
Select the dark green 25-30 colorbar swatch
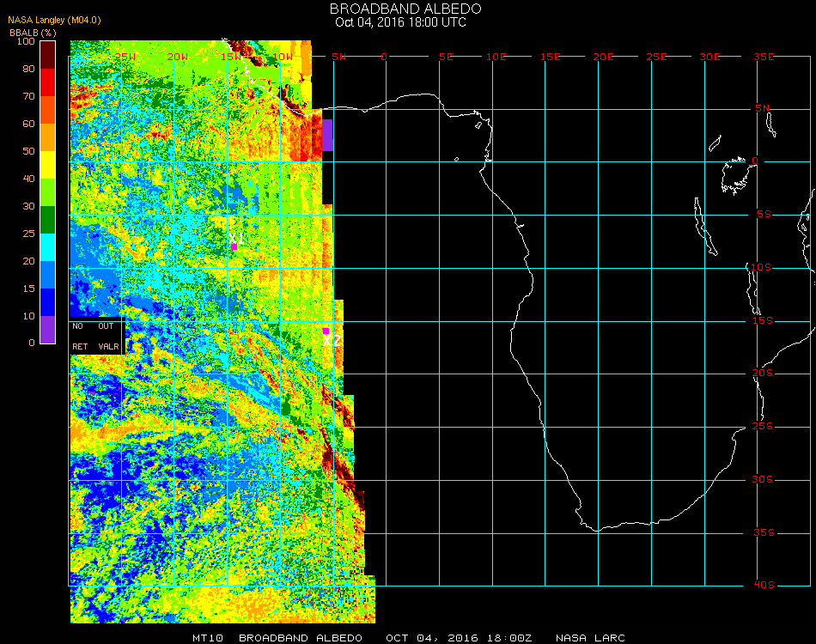click(x=48, y=220)
